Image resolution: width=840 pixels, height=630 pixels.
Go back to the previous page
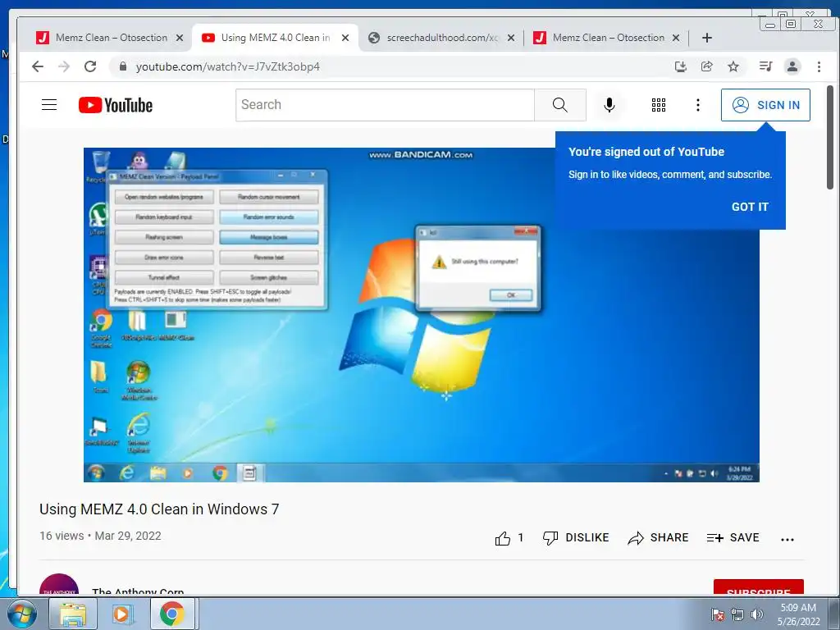[38, 66]
